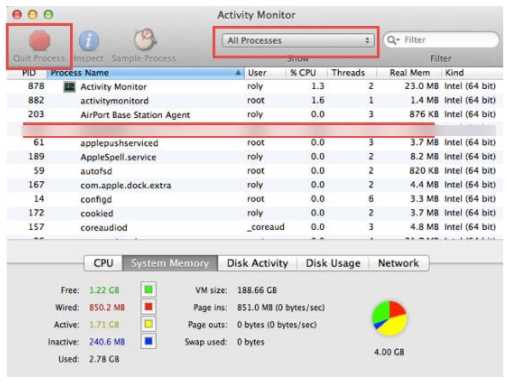Image resolution: width=509 pixels, height=381 pixels.
Task: Click the VM size 188.66 GB value
Action: point(257,290)
